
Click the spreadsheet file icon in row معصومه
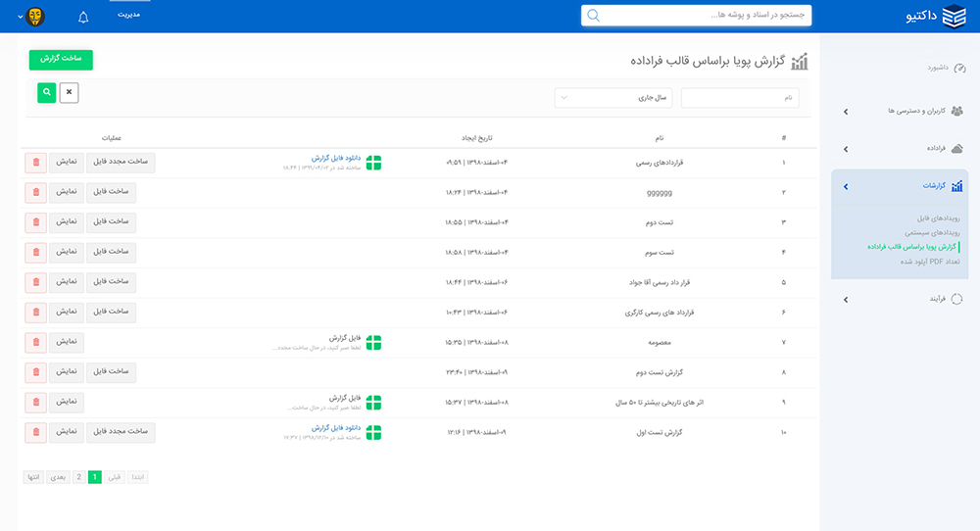pyautogui.click(x=373, y=343)
